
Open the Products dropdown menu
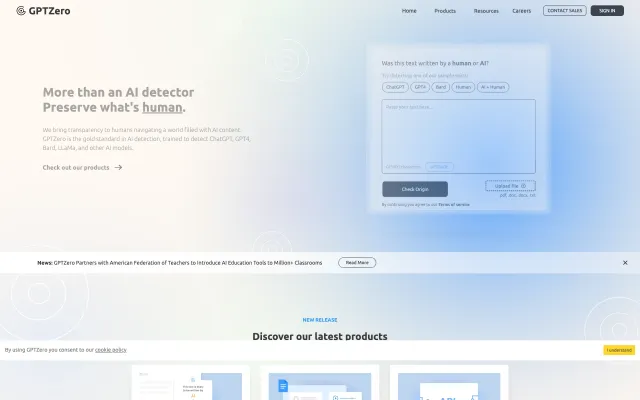tap(445, 11)
